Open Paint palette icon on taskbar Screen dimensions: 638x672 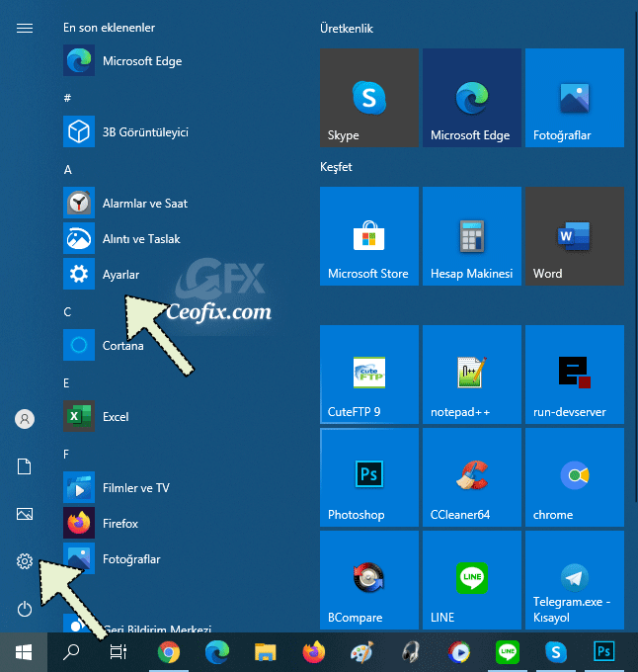click(x=362, y=652)
